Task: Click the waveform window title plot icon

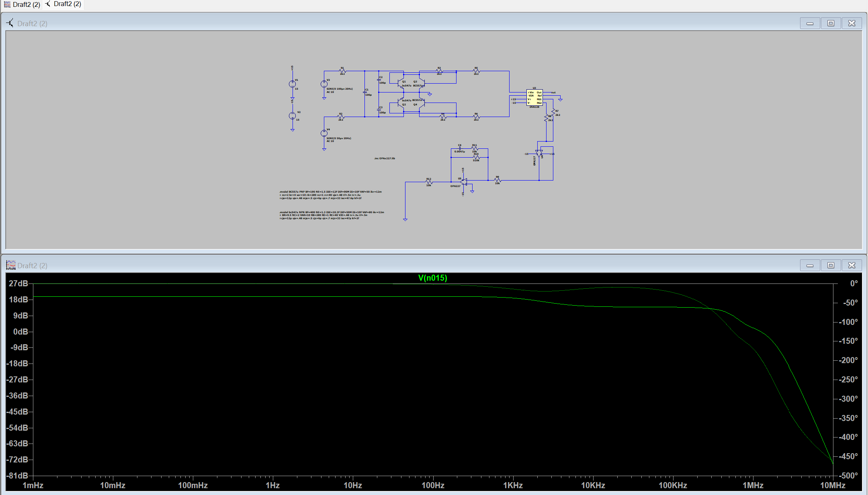Action: click(11, 265)
